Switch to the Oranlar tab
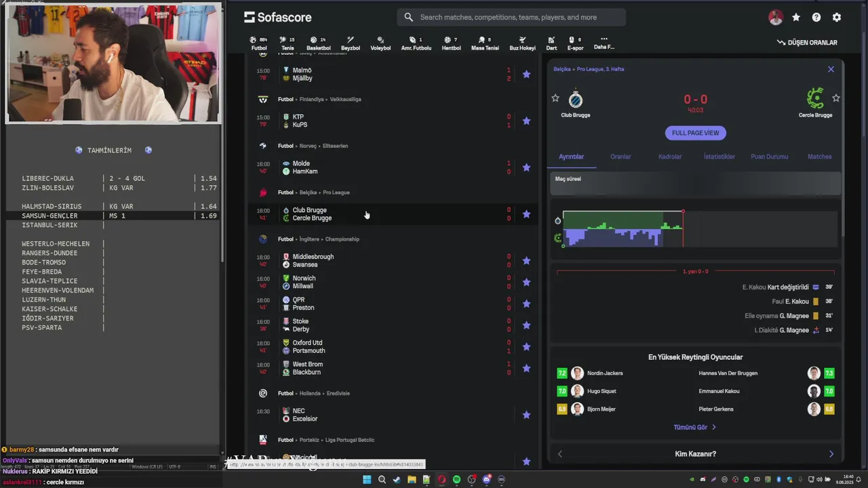The image size is (868, 488). pyautogui.click(x=620, y=157)
